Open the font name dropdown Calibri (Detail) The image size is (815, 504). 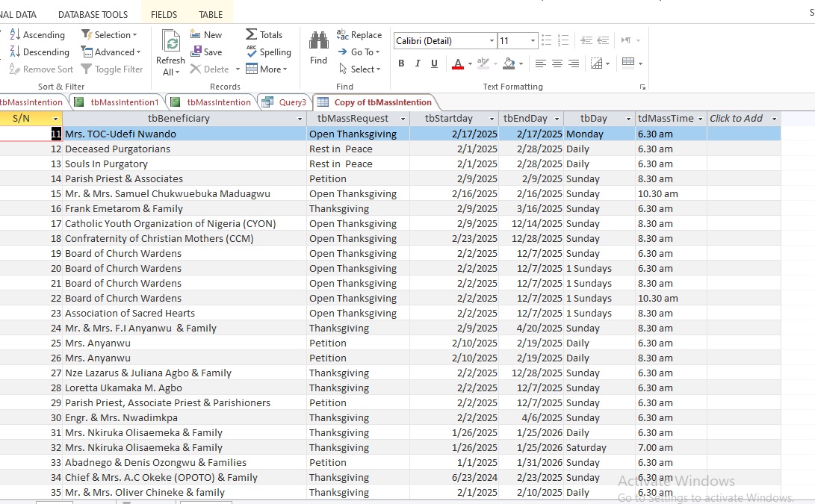point(492,41)
